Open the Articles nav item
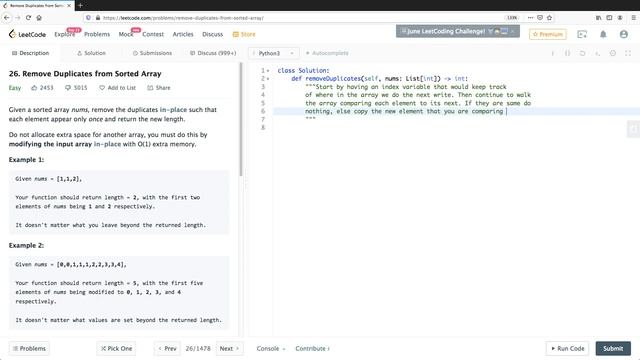Image resolution: width=640 pixels, height=360 pixels. pos(183,34)
